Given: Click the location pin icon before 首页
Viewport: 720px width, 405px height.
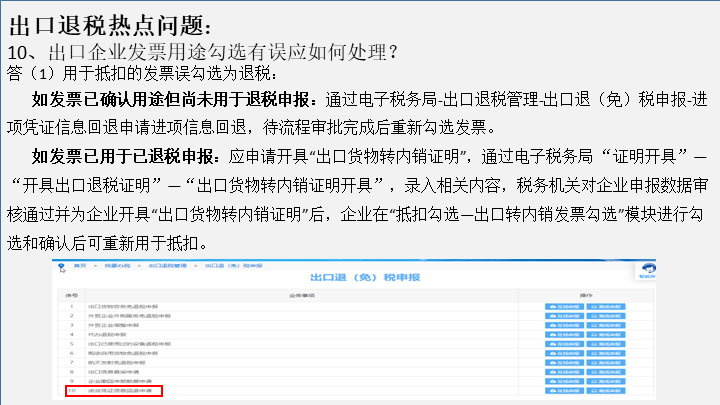Looking at the screenshot, I should pos(61,266).
